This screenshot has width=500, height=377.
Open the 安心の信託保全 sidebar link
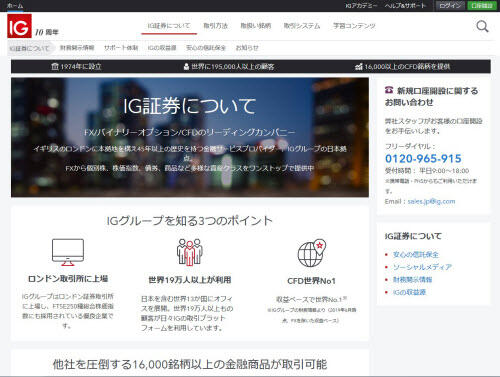(x=416, y=255)
